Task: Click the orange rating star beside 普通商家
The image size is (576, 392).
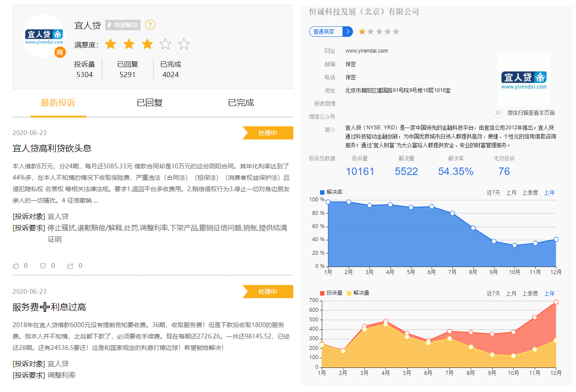Action: (362, 32)
